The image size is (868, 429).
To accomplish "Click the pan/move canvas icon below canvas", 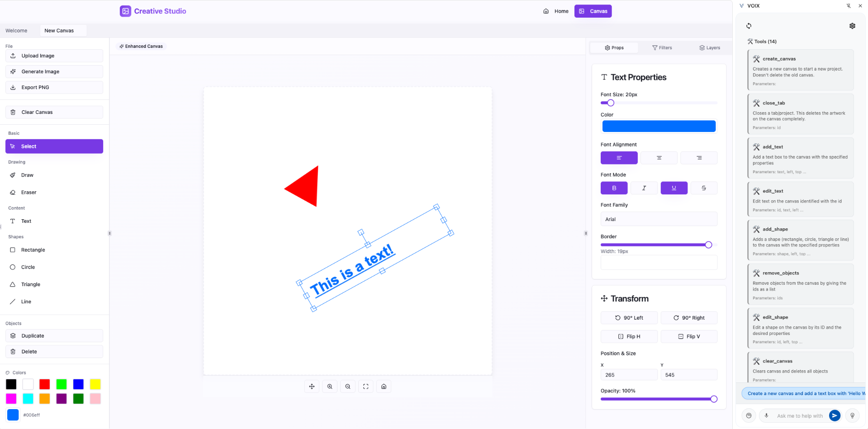I will tap(312, 387).
